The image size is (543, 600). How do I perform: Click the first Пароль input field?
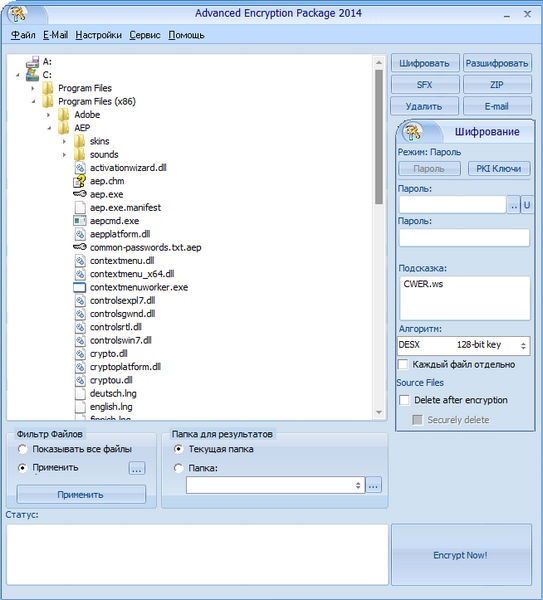(x=453, y=205)
